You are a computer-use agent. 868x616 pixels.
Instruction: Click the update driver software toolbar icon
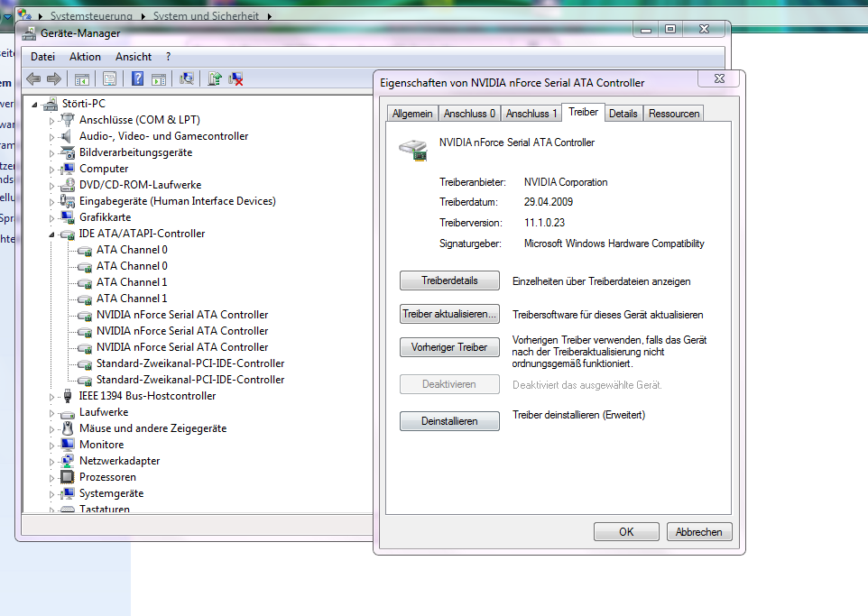click(x=215, y=79)
